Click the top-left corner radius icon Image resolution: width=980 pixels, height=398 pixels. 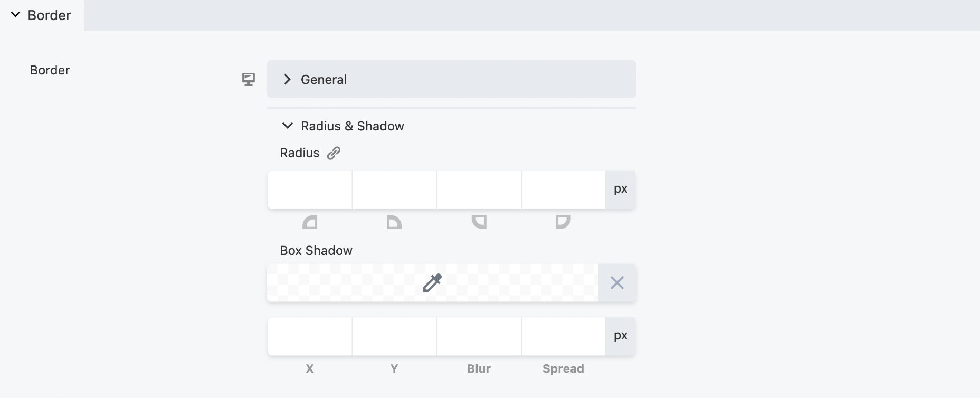[310, 222]
